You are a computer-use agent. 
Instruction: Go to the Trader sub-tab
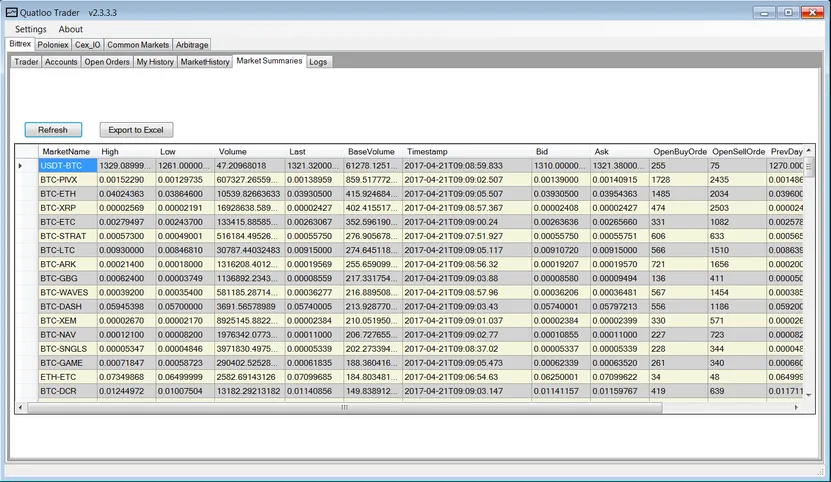click(26, 62)
